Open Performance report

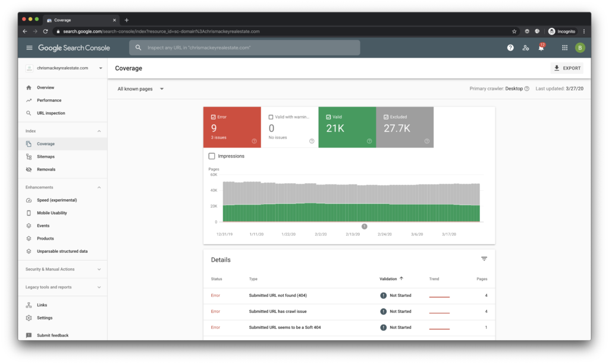tap(62, 101)
